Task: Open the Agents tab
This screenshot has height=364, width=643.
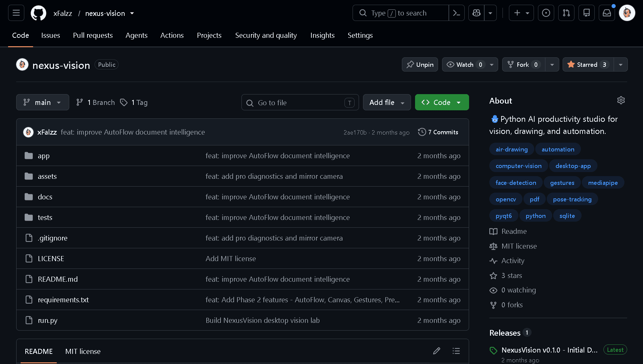Action: click(136, 35)
